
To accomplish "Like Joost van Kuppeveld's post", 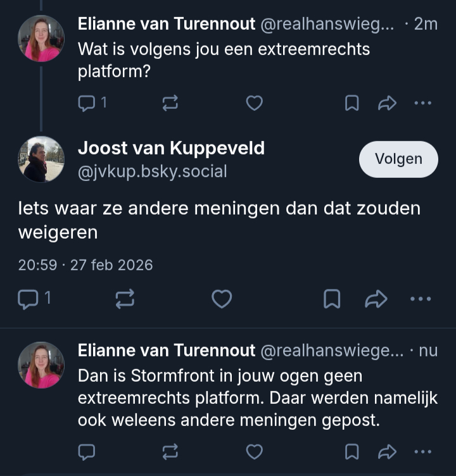I will 221,299.
